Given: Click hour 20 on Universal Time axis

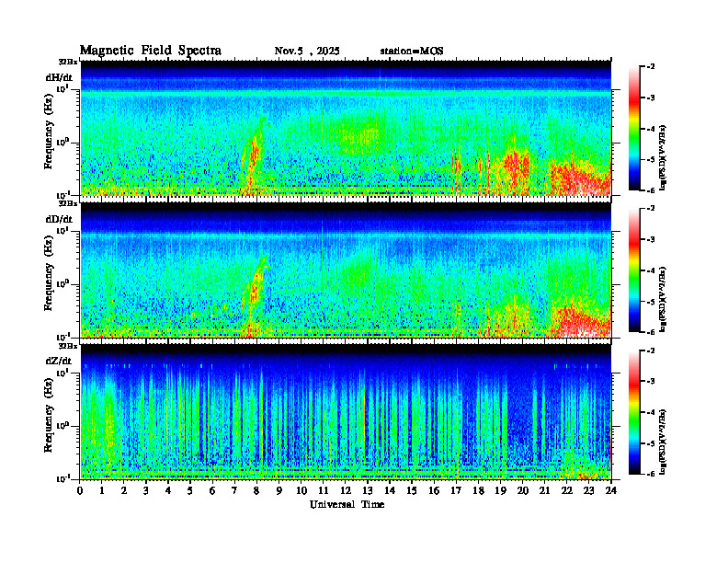Looking at the screenshot, I should 523,490.
